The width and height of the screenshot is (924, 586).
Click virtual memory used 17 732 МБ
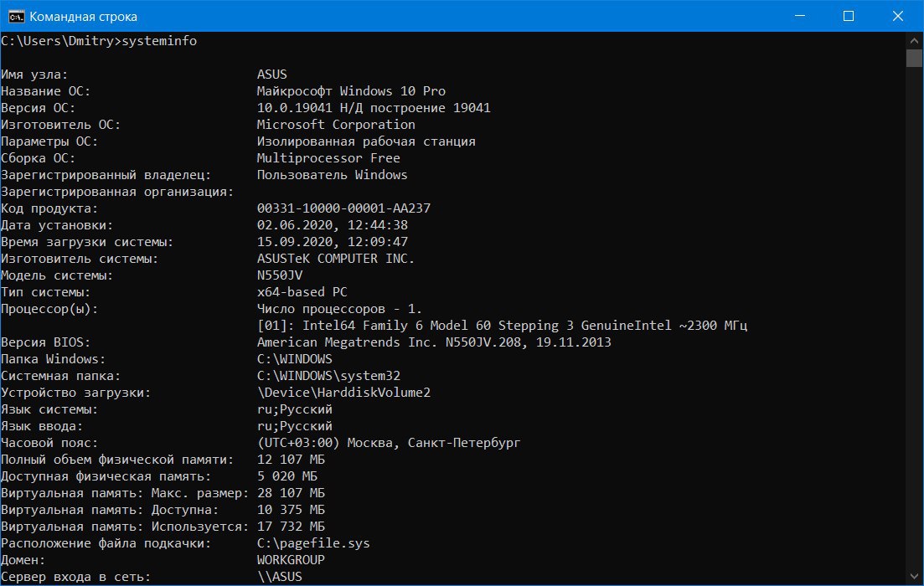(291, 527)
